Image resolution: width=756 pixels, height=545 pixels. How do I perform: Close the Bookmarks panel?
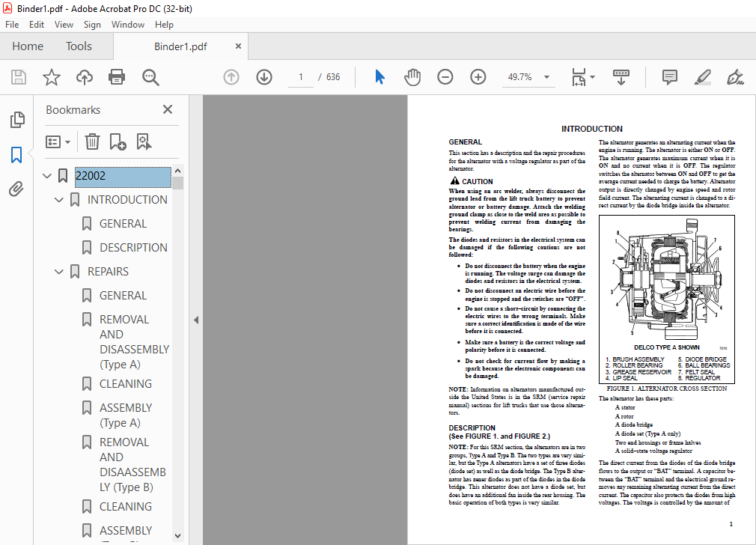coord(168,109)
